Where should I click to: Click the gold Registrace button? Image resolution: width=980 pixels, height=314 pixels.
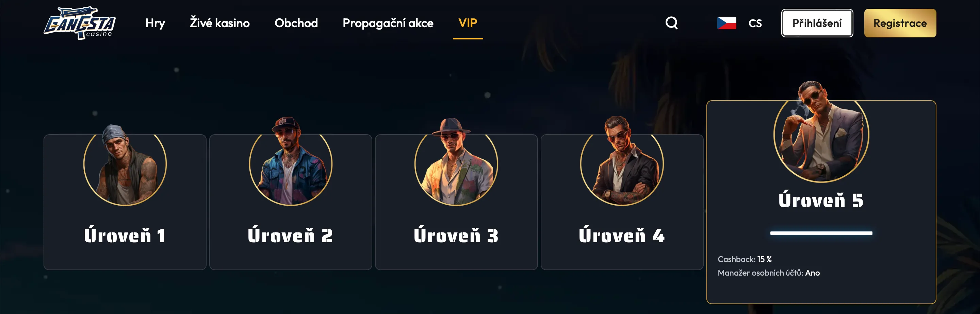tap(900, 23)
